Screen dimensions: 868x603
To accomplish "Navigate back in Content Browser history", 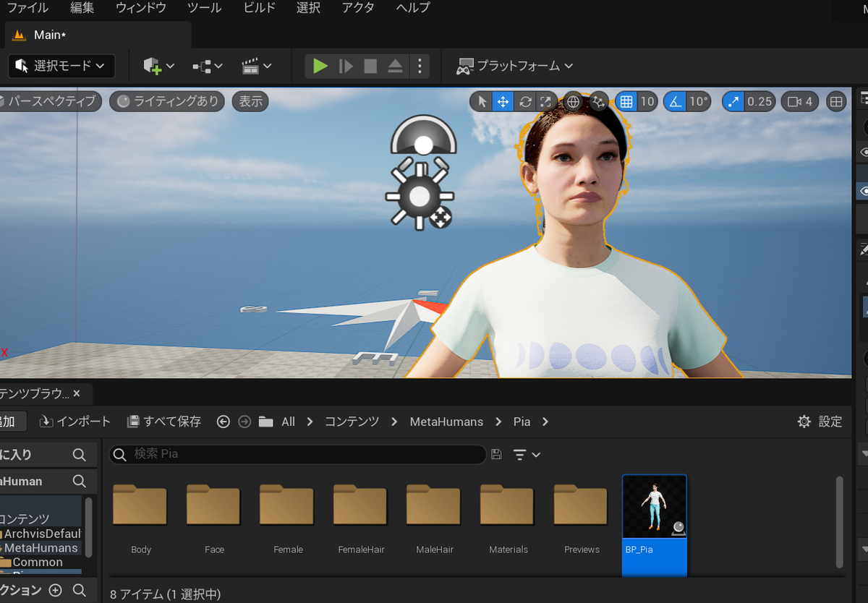I will tap(224, 422).
